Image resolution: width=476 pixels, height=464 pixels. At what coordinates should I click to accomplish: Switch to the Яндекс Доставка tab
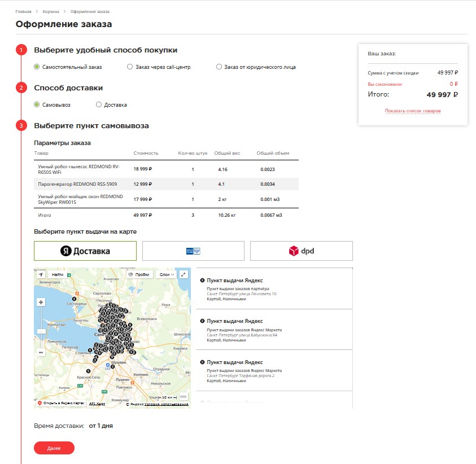coord(85,251)
